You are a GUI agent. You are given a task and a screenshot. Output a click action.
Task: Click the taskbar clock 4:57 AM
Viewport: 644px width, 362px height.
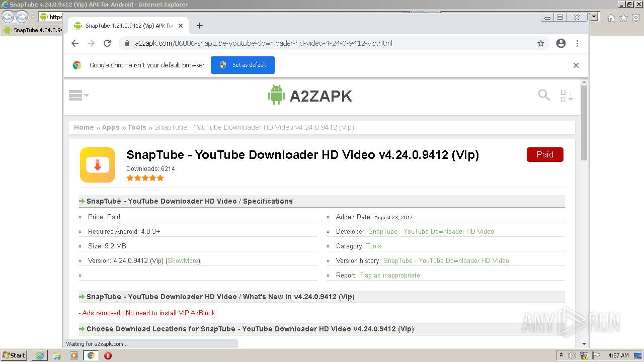click(618, 355)
